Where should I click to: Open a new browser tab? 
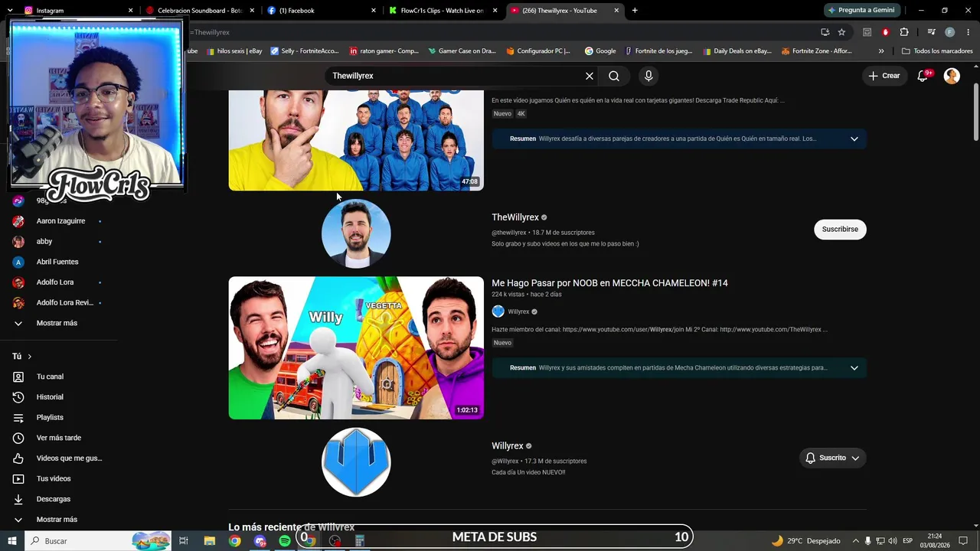click(x=635, y=11)
